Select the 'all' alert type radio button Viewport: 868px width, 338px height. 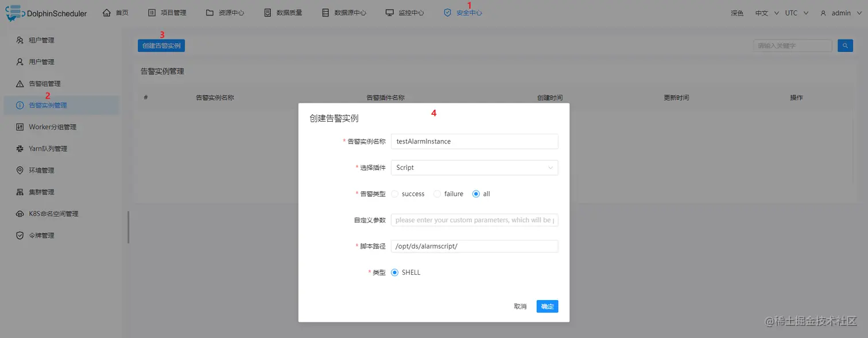click(475, 193)
